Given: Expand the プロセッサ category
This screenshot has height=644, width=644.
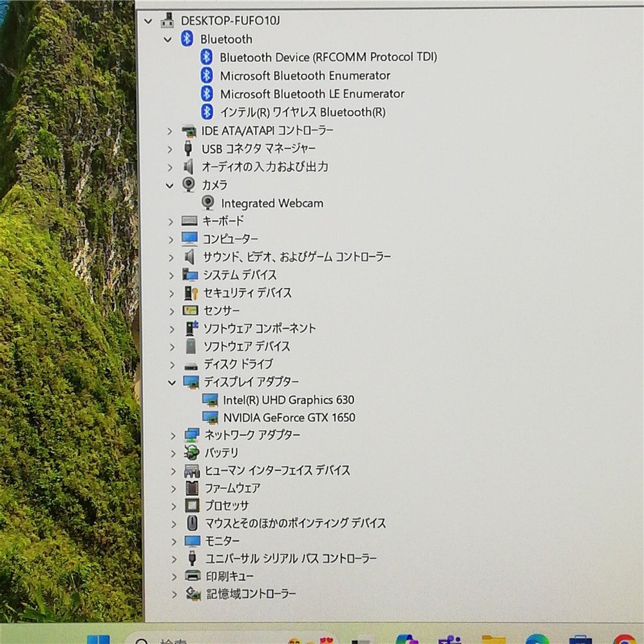Looking at the screenshot, I should coord(174,506).
